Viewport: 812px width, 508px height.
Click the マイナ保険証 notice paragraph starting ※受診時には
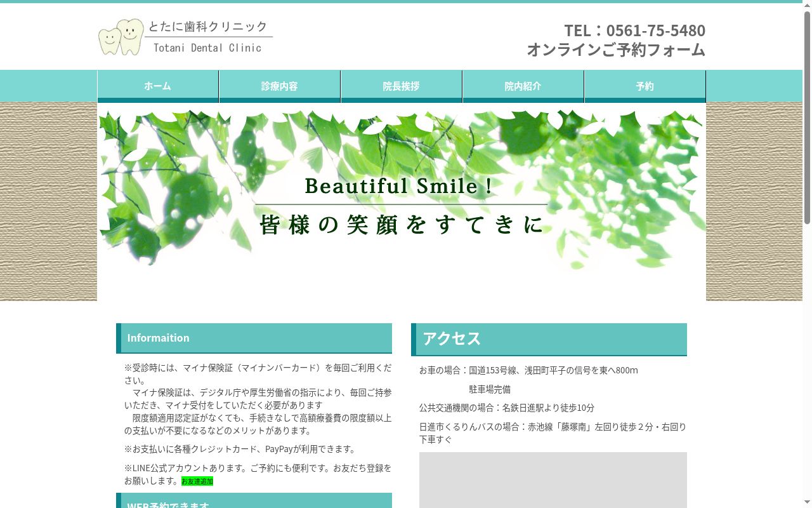(x=258, y=399)
